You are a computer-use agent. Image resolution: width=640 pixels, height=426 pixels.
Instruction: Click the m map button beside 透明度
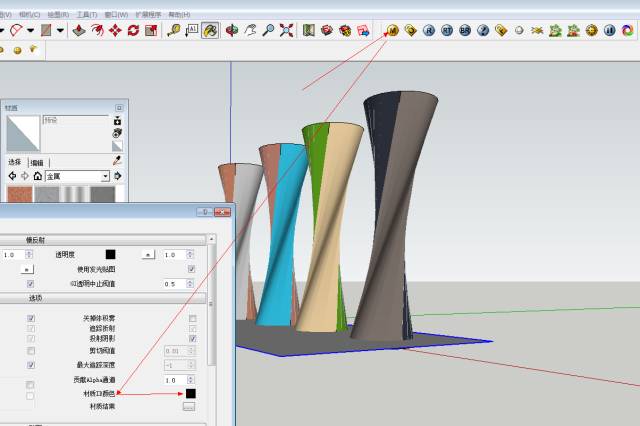[148, 255]
